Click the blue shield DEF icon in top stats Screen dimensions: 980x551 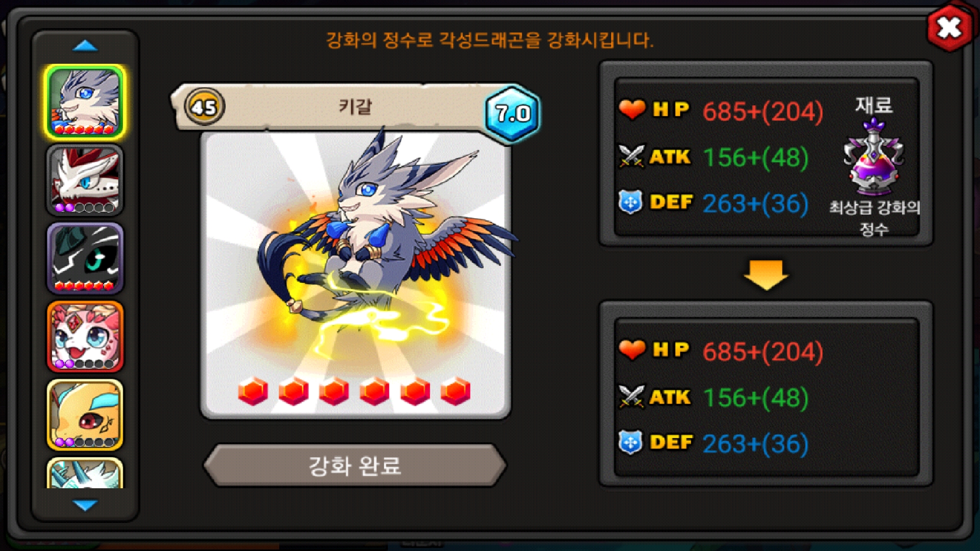tap(631, 203)
